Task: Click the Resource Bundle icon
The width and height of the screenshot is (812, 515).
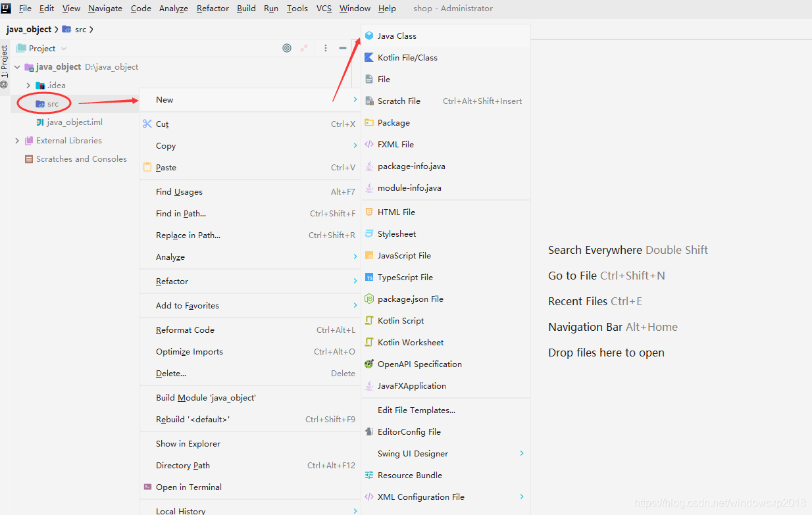Action: pos(369,476)
